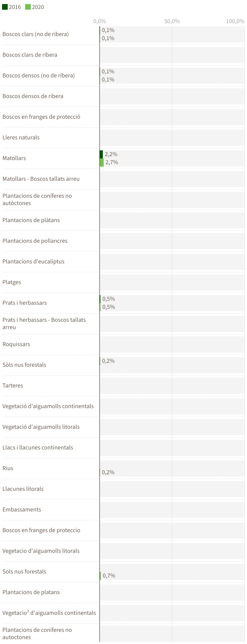Click the dark green 2016 legend swatch

(5, 7)
